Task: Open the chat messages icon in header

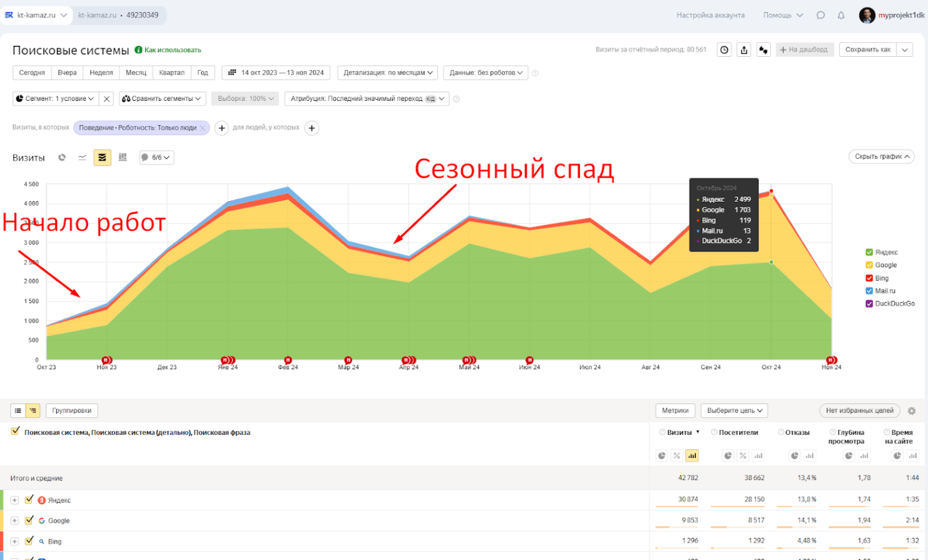Action: click(820, 15)
